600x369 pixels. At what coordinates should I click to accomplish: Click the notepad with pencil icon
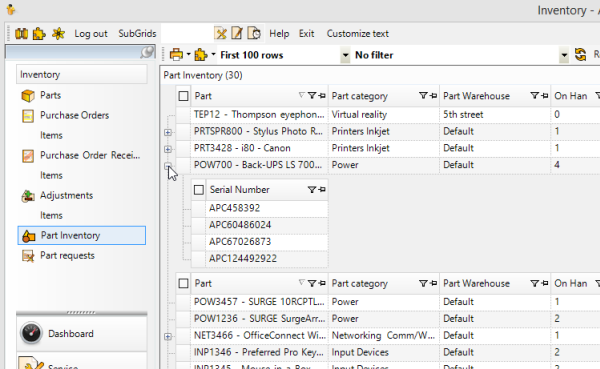(237, 34)
